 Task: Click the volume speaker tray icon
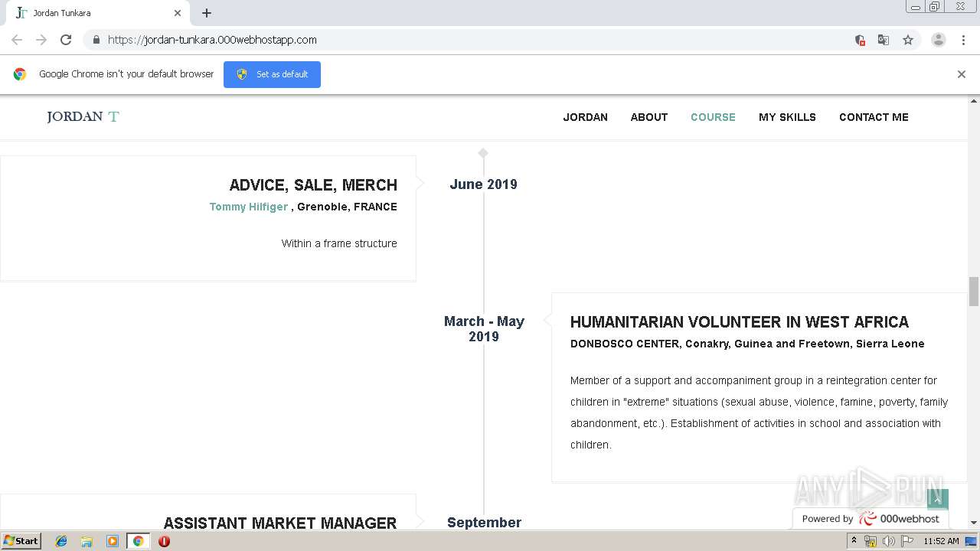(889, 541)
